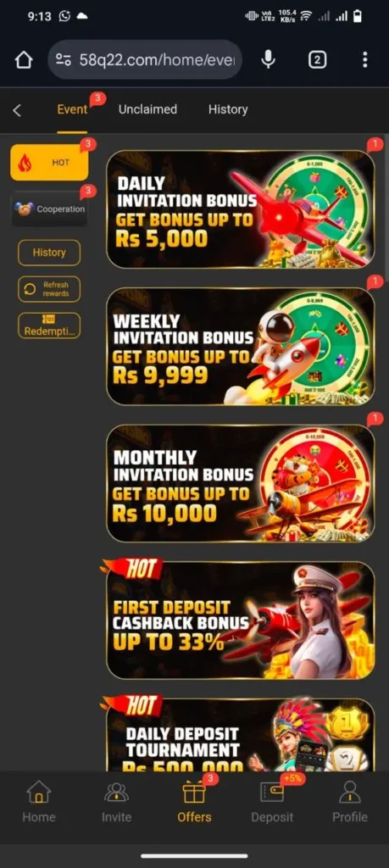Open the Home icon in bottom navigation

click(38, 800)
